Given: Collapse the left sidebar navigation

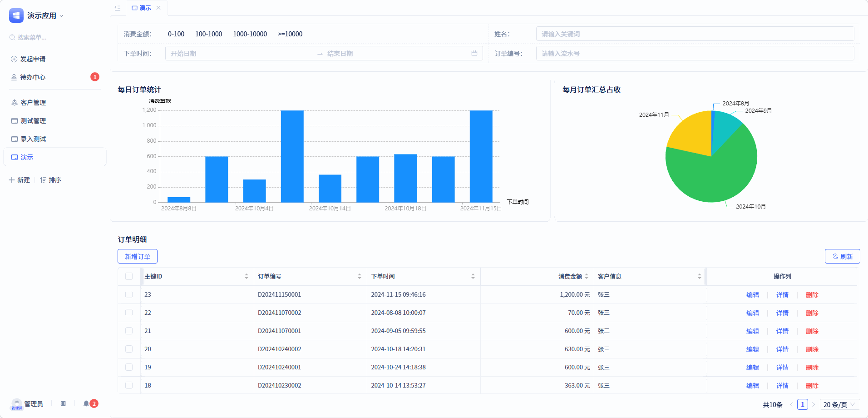Looking at the screenshot, I should [x=117, y=8].
